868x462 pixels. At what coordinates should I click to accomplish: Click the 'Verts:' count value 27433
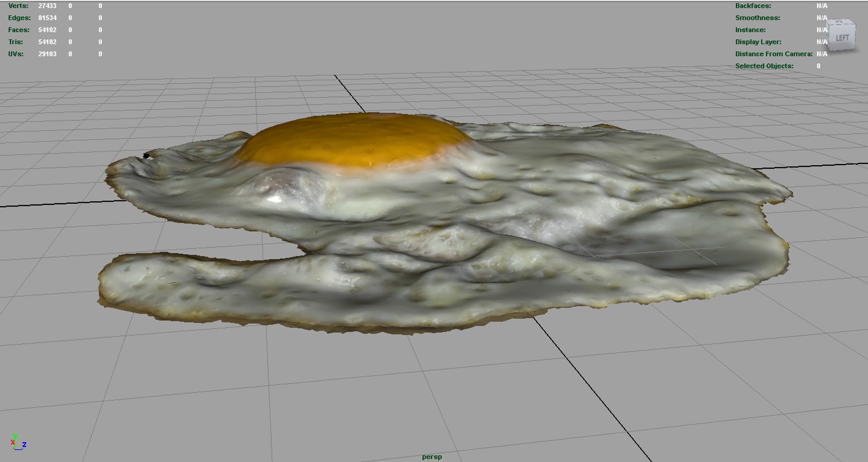click(47, 6)
